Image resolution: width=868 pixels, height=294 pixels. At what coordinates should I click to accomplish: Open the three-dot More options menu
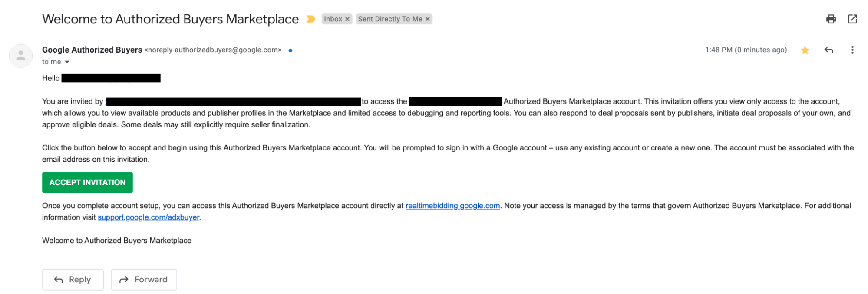pyautogui.click(x=852, y=50)
